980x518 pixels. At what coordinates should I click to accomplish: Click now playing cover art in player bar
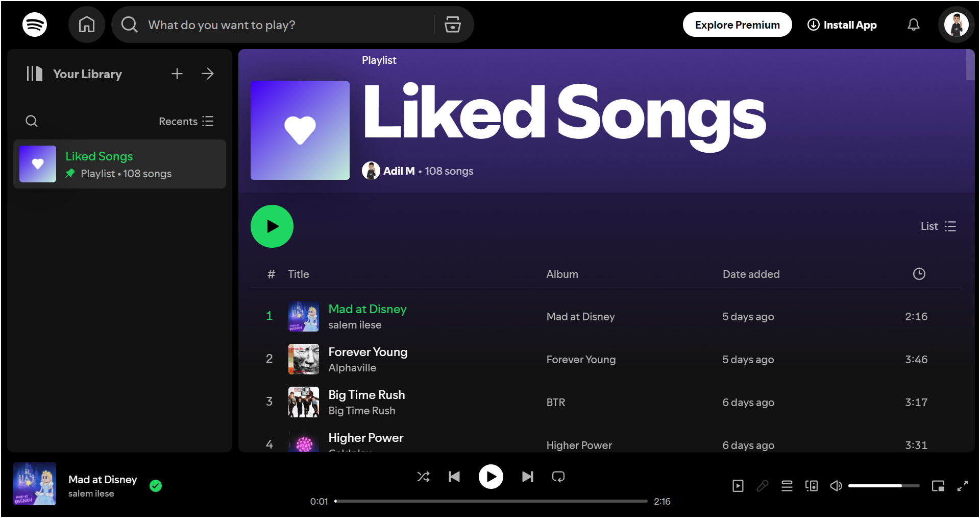pos(35,484)
